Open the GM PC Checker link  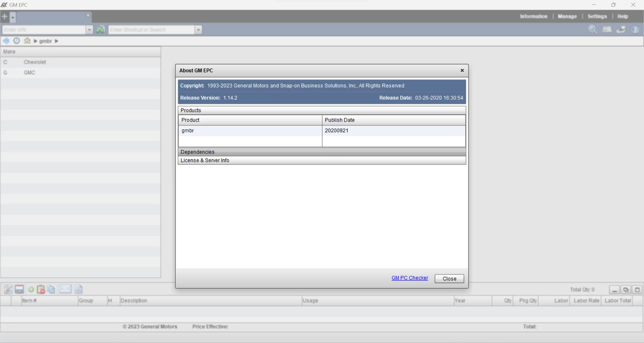point(410,278)
